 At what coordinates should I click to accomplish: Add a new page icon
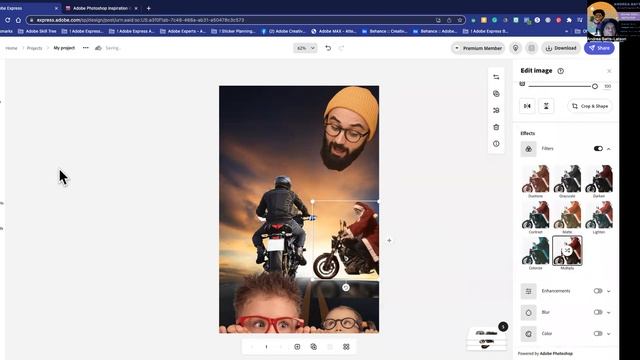click(297, 347)
